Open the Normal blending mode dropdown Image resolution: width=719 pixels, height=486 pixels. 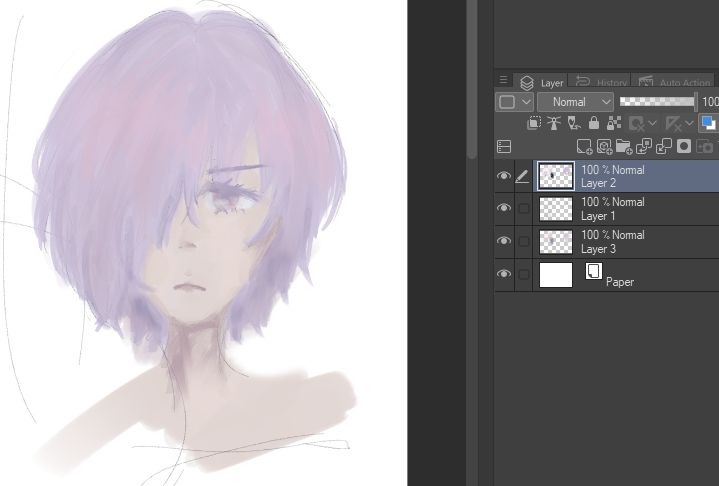tap(575, 102)
